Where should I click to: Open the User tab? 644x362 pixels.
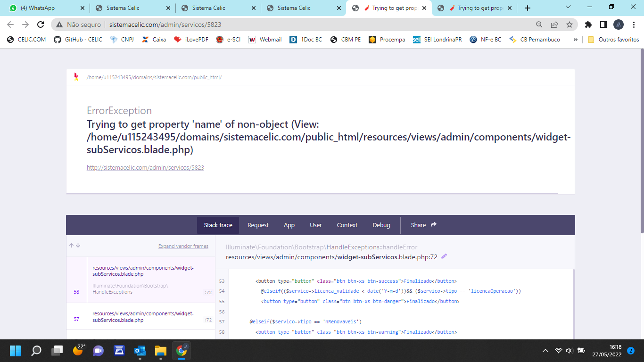(316, 225)
